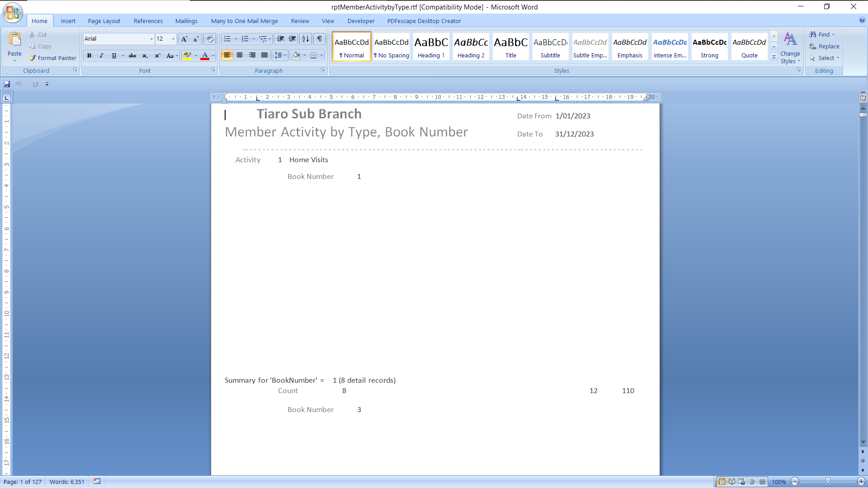Screen dimensions: 868x488
Task: Click the Paste clipboard icon
Action: click(14, 40)
